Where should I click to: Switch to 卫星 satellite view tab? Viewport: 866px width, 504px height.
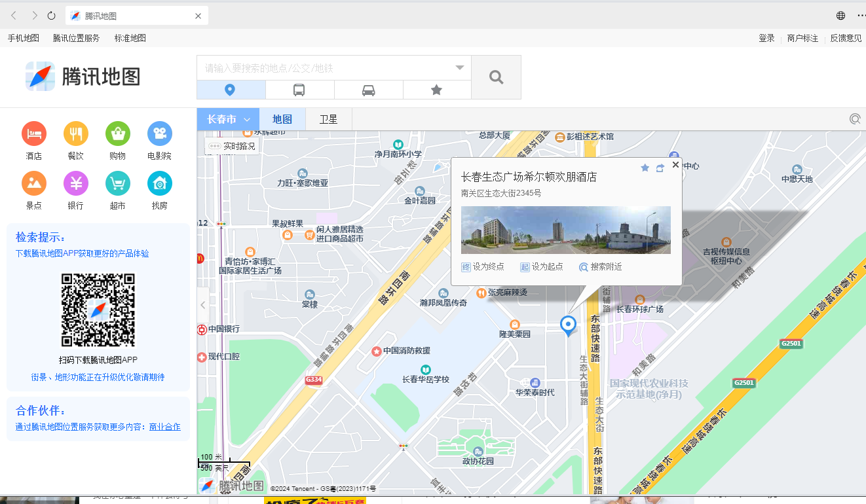329,119
